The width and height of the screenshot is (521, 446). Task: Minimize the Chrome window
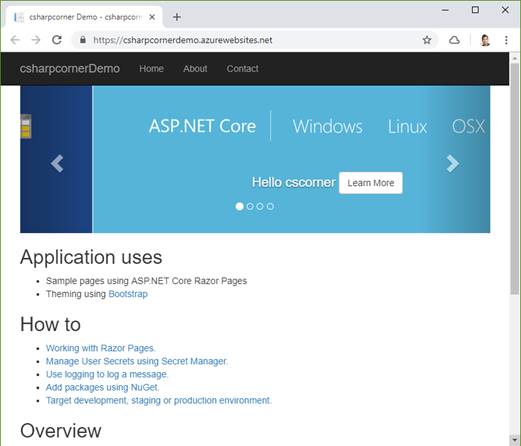(445, 10)
